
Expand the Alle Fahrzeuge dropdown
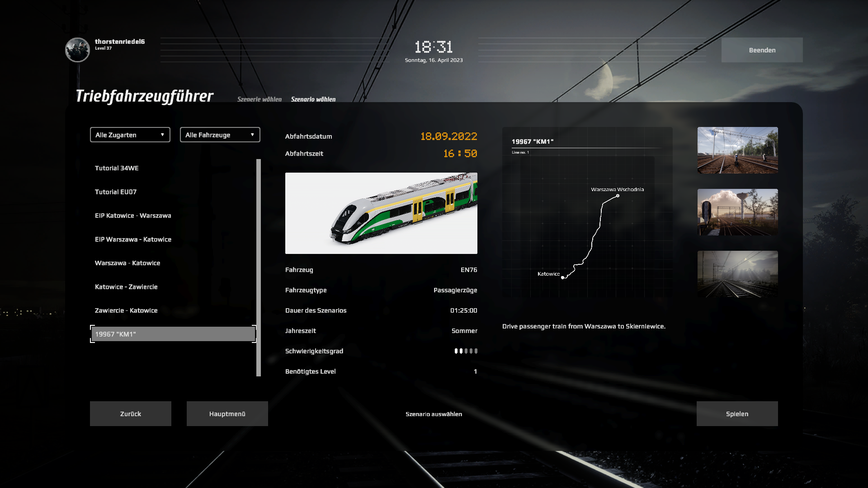click(220, 135)
